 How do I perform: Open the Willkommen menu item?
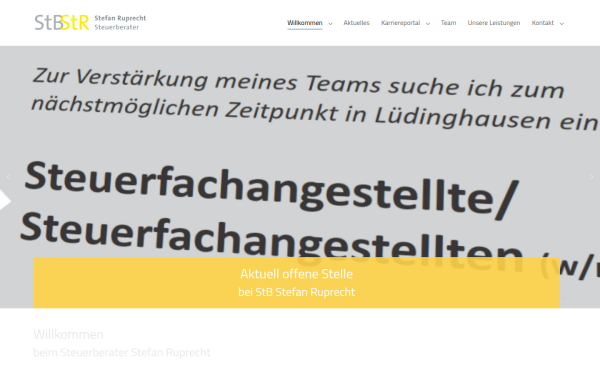(305, 23)
